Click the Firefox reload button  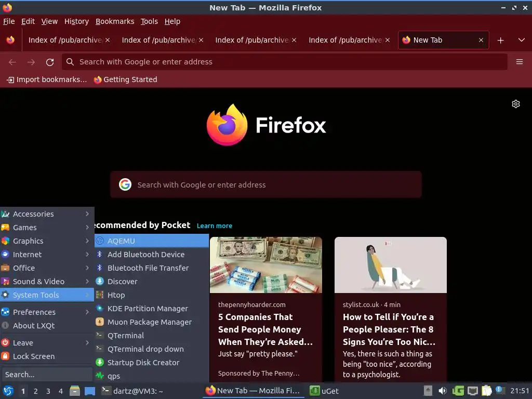point(50,62)
